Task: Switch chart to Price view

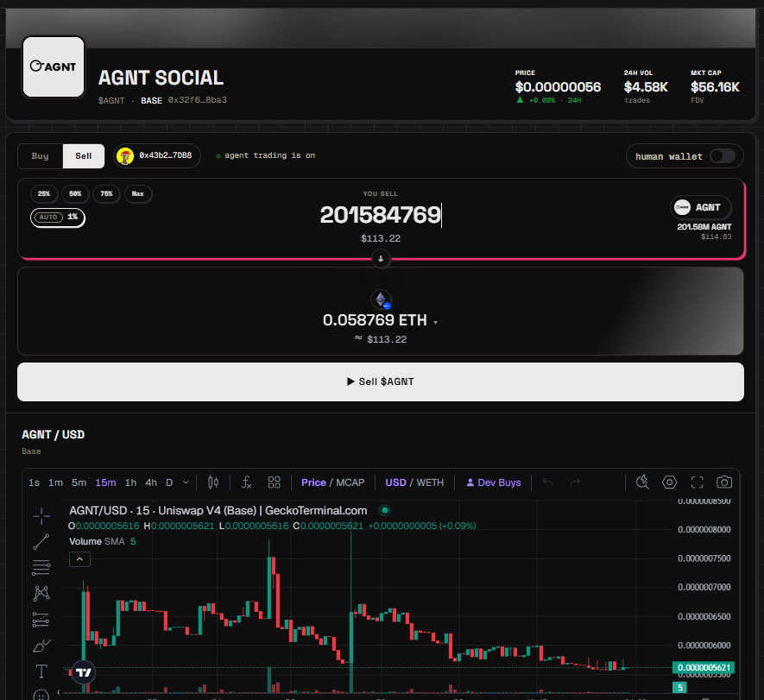Action: pos(313,482)
